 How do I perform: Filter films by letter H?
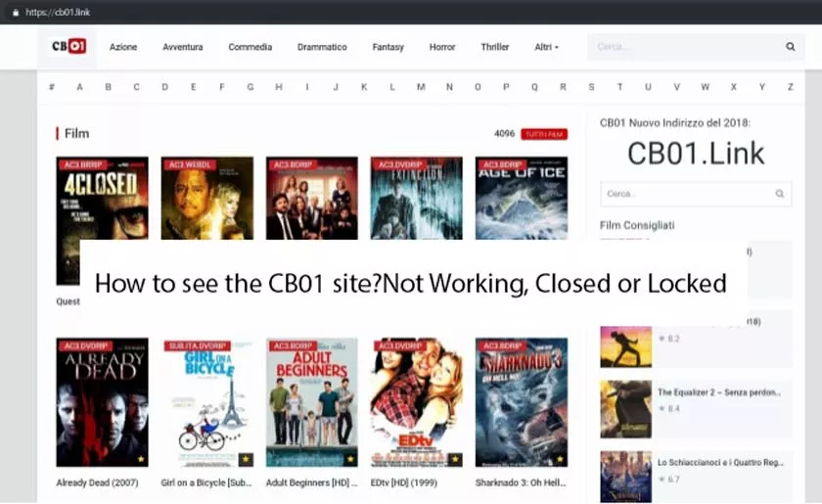pyautogui.click(x=279, y=87)
